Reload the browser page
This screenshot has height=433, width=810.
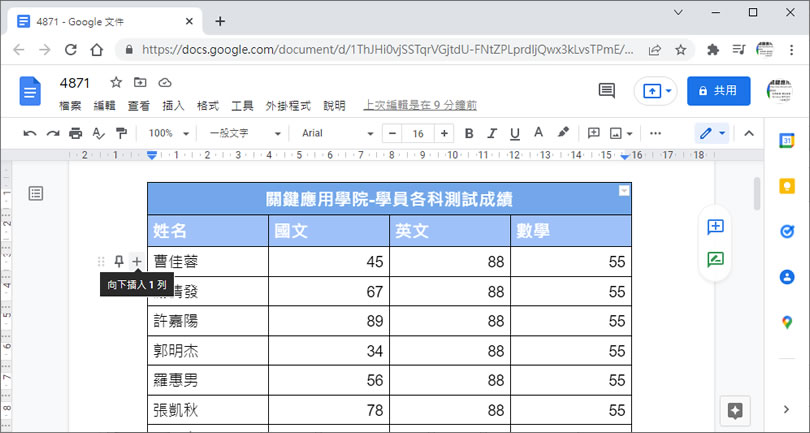click(71, 50)
